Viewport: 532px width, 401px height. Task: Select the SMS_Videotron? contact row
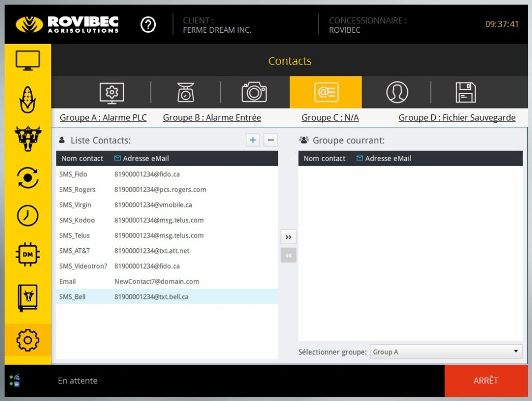coord(167,265)
